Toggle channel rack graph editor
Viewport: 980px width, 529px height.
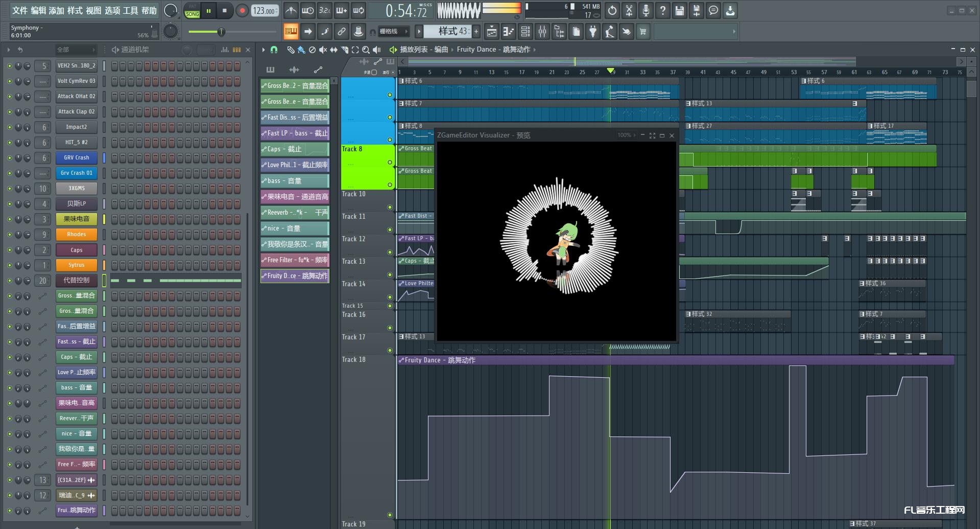pos(225,50)
